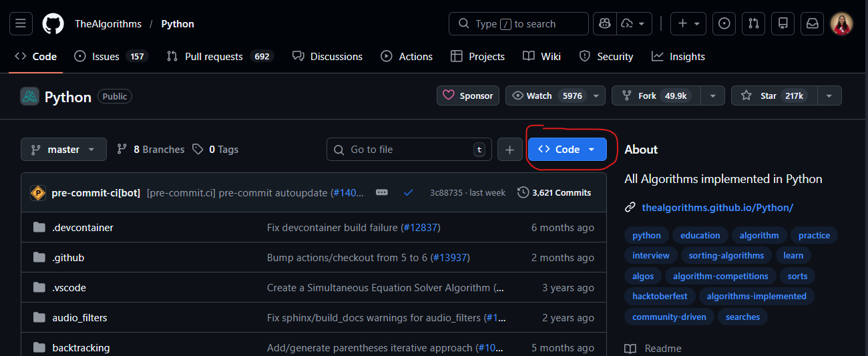Click the Python repository logo avatar
868x356 pixels.
(30, 97)
